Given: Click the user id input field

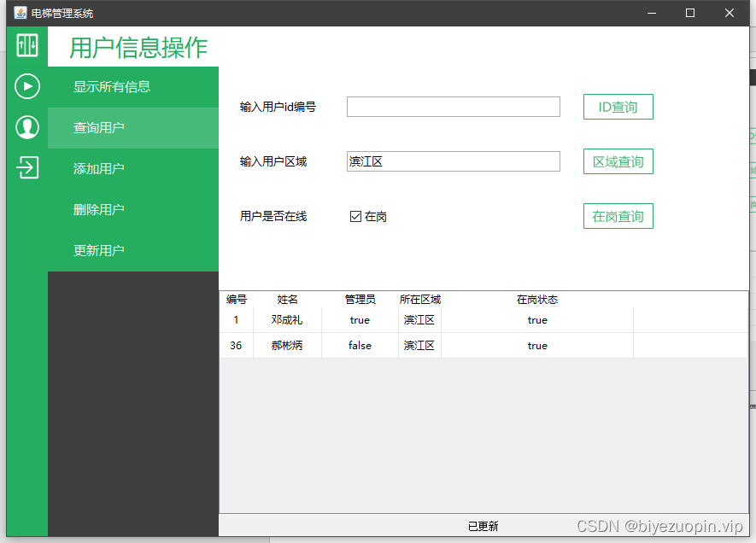Looking at the screenshot, I should click(x=453, y=106).
